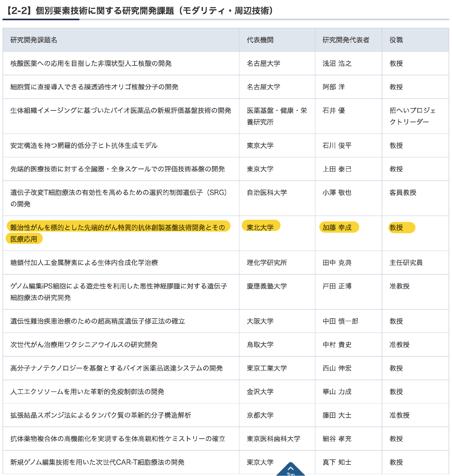This screenshot has width=452, height=476.
Task: Click the institution 鳥取大学
Action: click(x=260, y=345)
